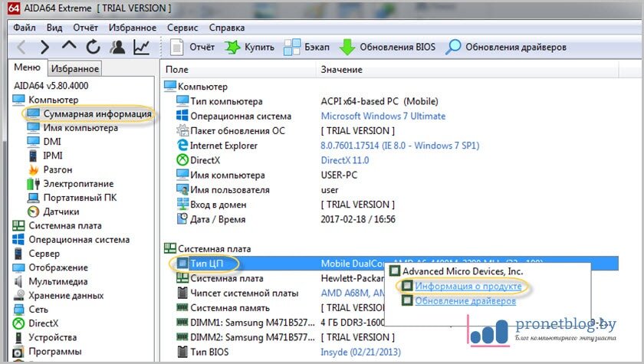Select the DIMM1: Samsung M471B527 row
This screenshot has width=644, height=364.
[274, 323]
